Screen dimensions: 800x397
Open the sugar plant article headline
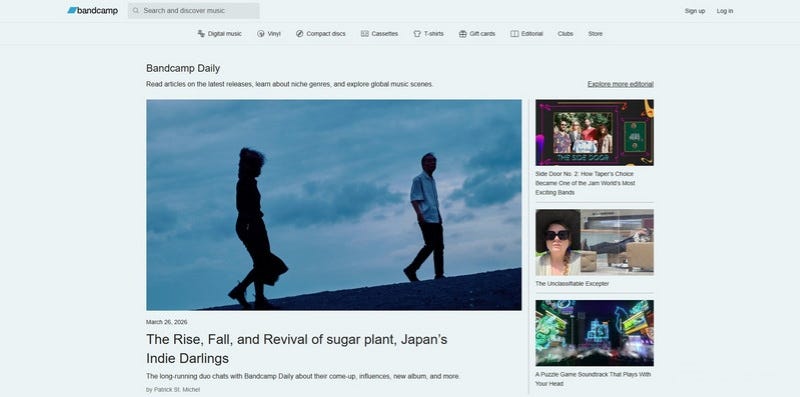296,349
